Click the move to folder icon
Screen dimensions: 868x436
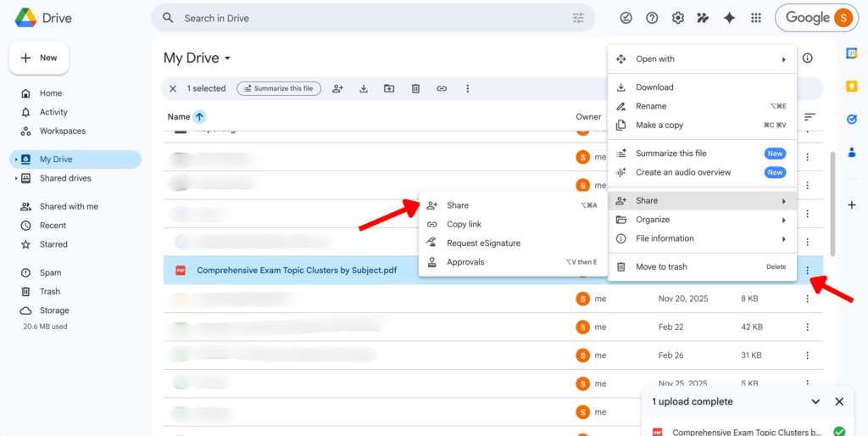point(389,88)
